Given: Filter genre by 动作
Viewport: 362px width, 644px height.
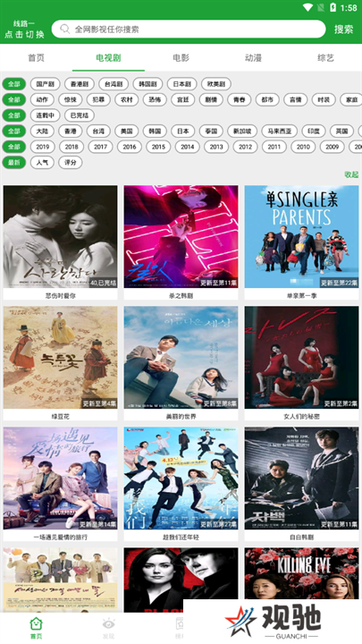Looking at the screenshot, I should click(x=42, y=99).
